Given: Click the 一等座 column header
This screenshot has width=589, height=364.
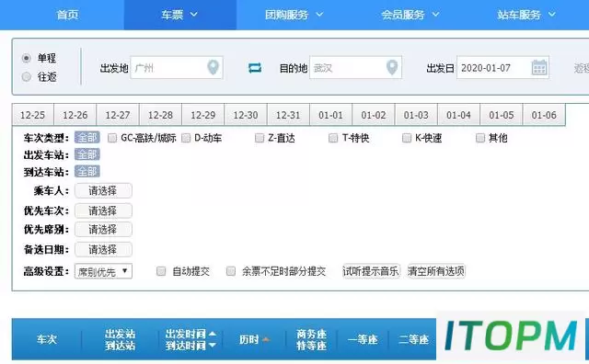Looking at the screenshot, I should tap(363, 339).
